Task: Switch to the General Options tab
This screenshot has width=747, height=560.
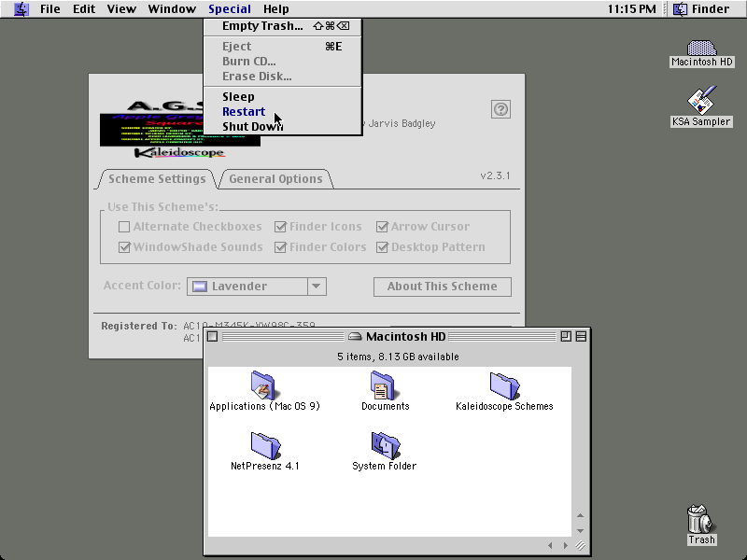Action: [x=275, y=179]
